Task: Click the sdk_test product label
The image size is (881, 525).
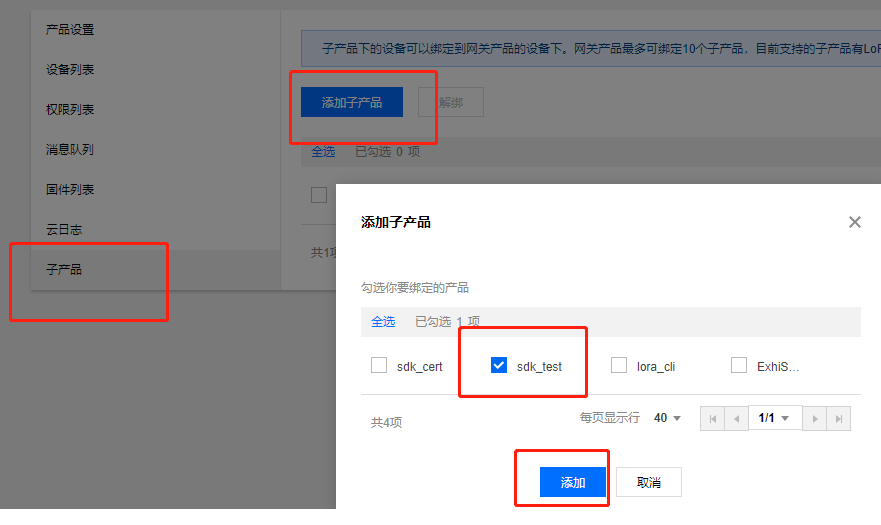Action: point(539,366)
